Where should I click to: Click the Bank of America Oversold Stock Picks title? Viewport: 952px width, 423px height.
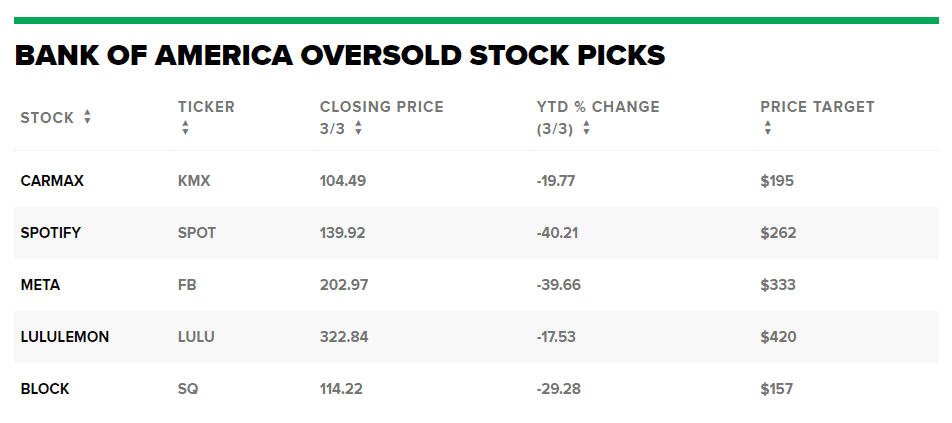pos(340,55)
